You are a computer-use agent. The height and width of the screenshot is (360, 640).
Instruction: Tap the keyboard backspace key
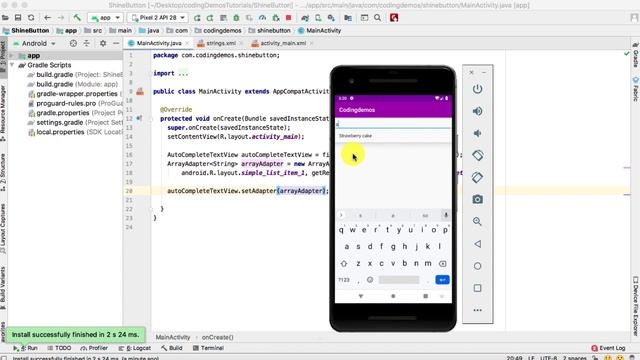[442, 264]
